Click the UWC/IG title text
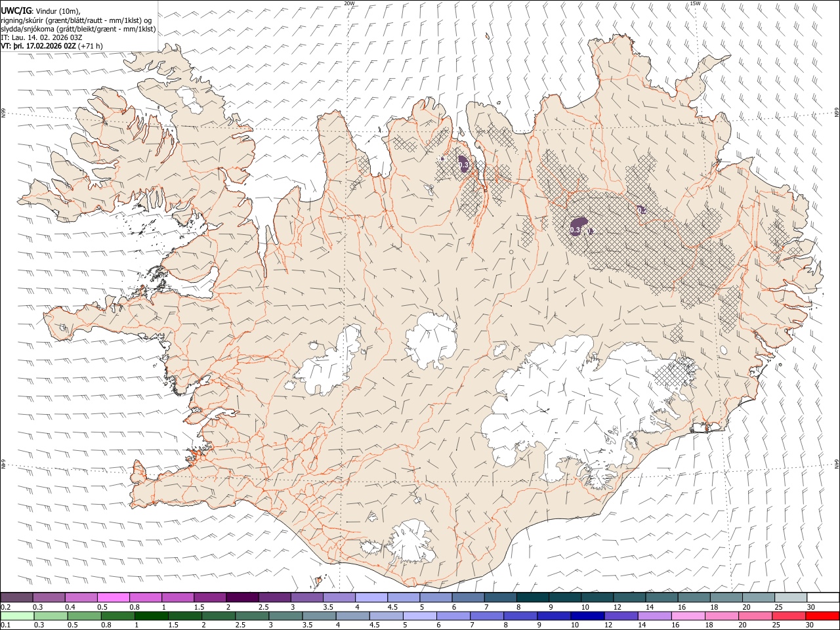This screenshot has height=630, width=840. click(x=16, y=11)
